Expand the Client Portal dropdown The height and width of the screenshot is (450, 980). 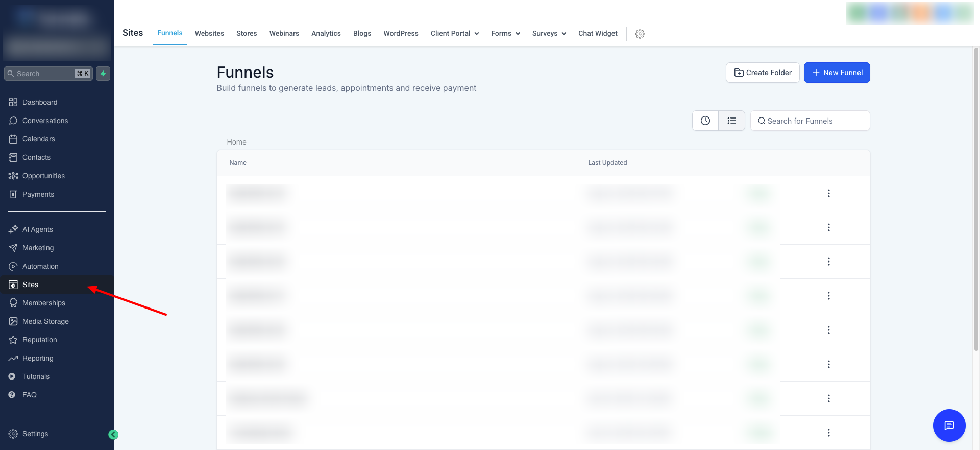coord(454,33)
